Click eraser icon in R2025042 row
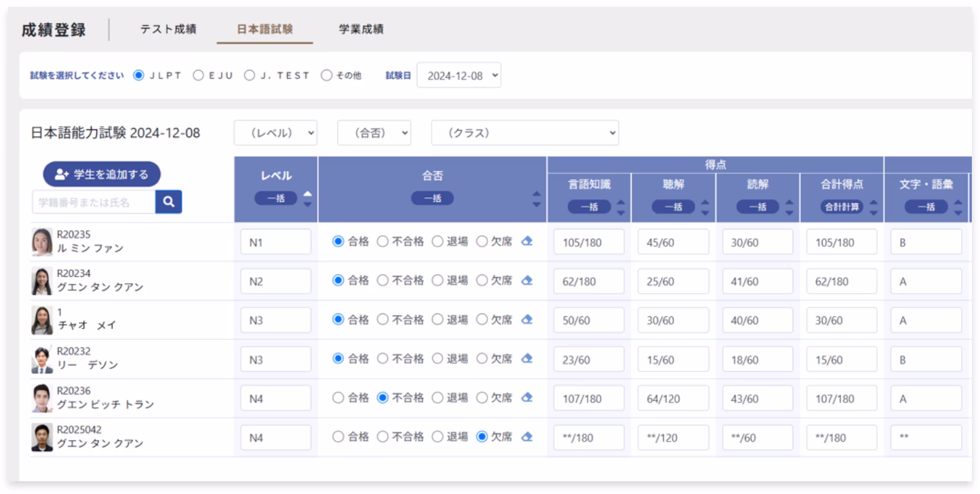The height and width of the screenshot is (494, 980). 527,437
